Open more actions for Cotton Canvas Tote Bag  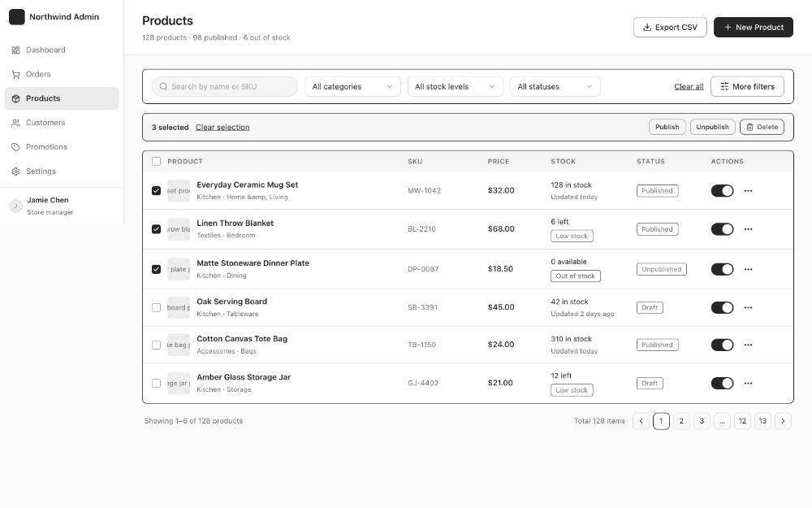pos(749,345)
